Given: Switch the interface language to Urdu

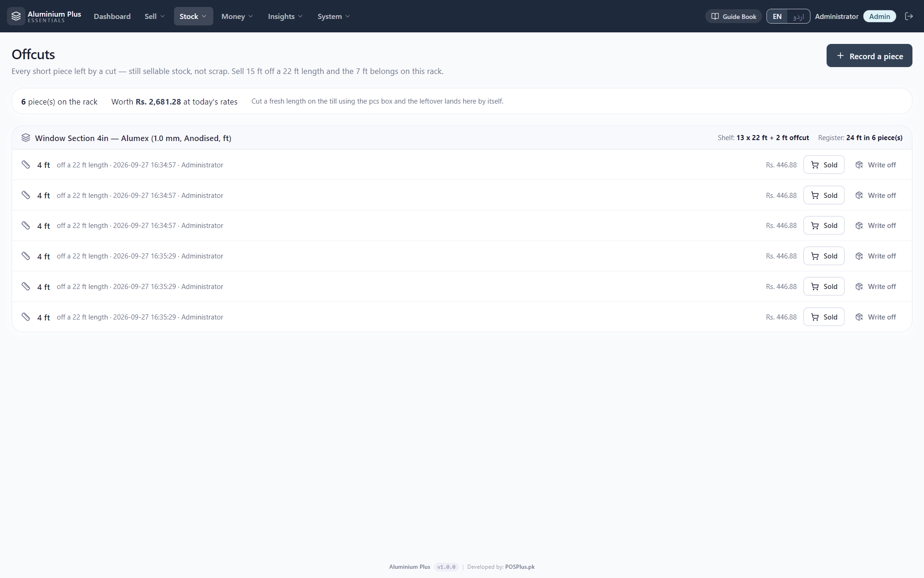Looking at the screenshot, I should tap(798, 16).
